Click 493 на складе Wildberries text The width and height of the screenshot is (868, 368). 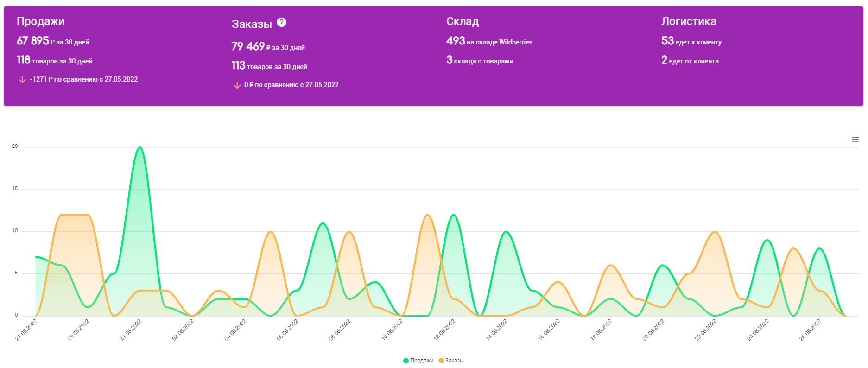click(489, 41)
